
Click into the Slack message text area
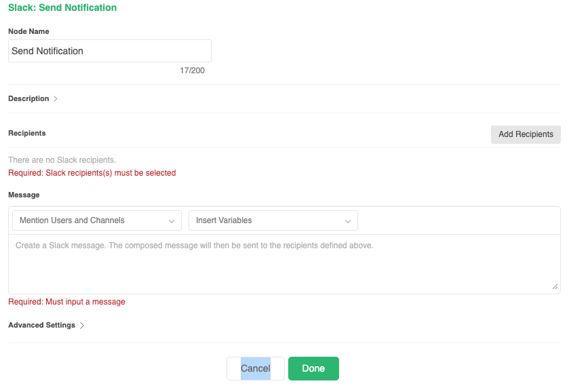[x=284, y=264]
